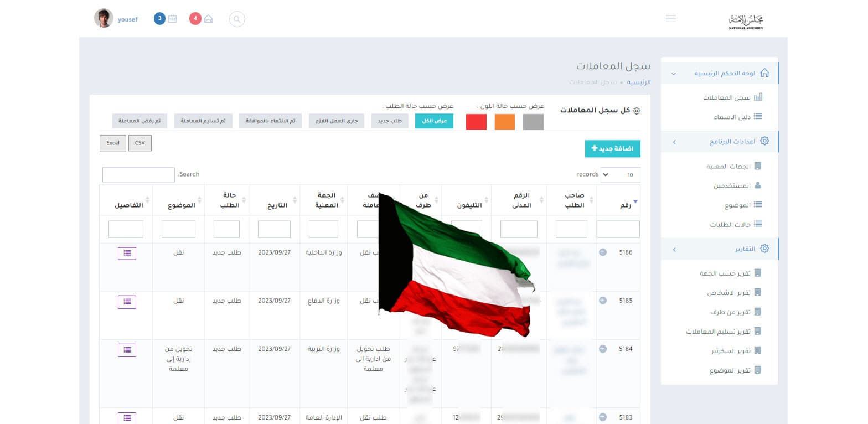This screenshot has height=424, width=868.
Task: Open yousef's profile avatar
Action: (x=104, y=18)
